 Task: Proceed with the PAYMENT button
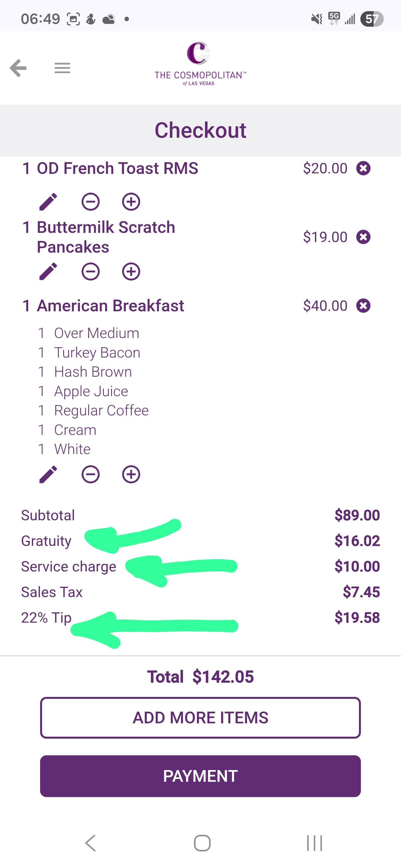click(200, 776)
